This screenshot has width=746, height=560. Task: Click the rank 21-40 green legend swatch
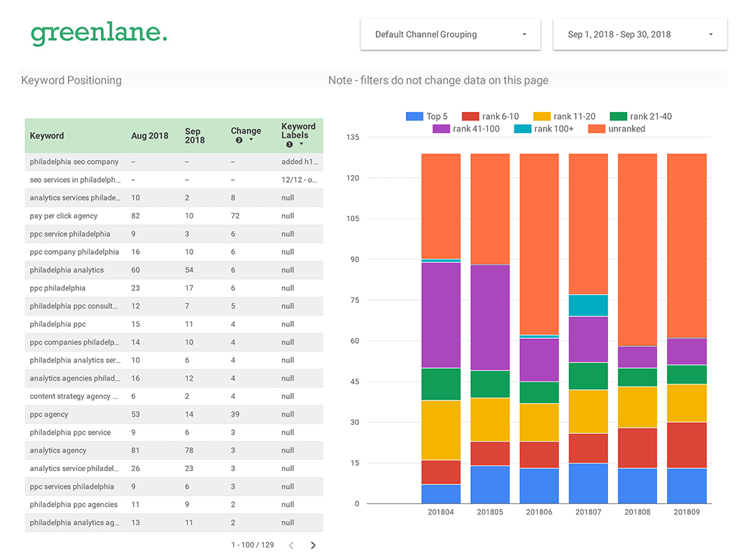click(618, 117)
